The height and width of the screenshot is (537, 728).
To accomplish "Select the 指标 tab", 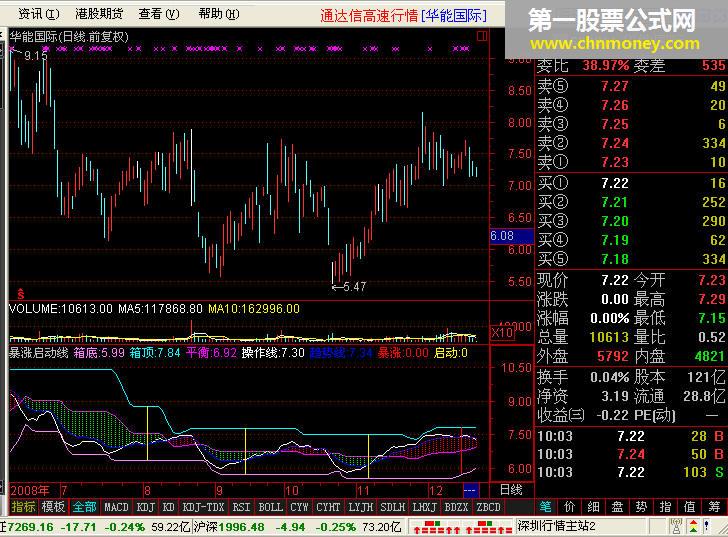I will [23, 507].
